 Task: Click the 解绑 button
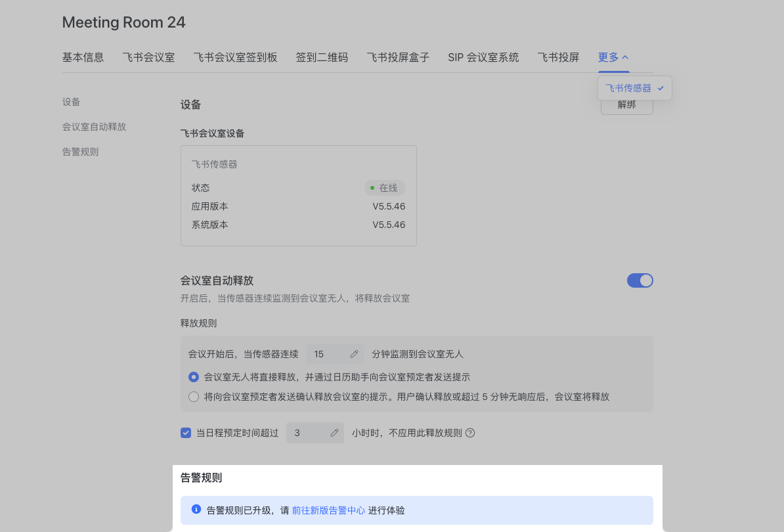(626, 106)
